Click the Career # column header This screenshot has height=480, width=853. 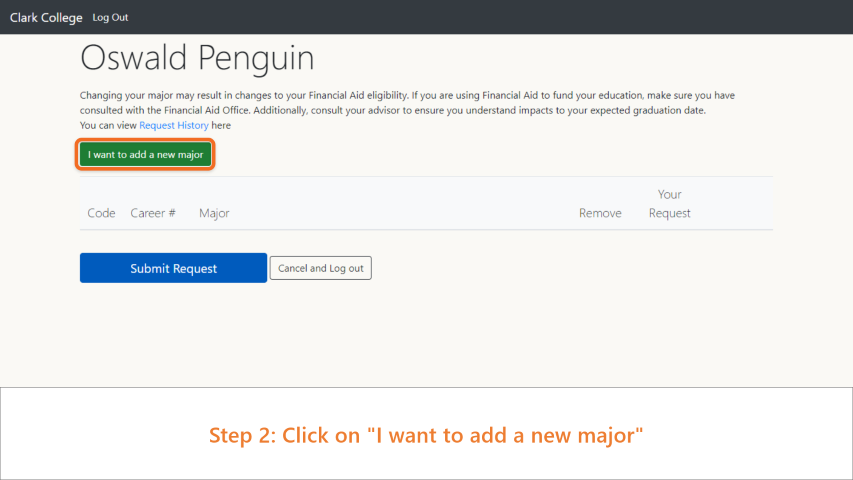pos(153,213)
